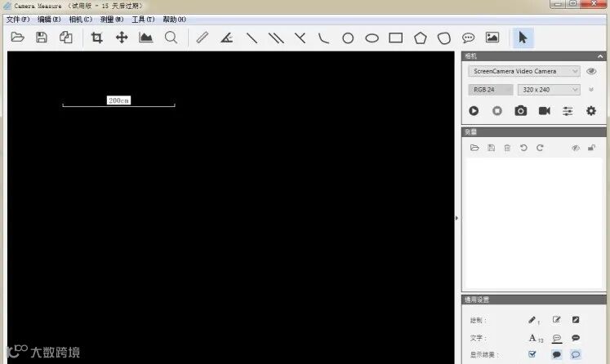Select the Zoom magnifier tool
610x364 pixels.
pyautogui.click(x=171, y=38)
